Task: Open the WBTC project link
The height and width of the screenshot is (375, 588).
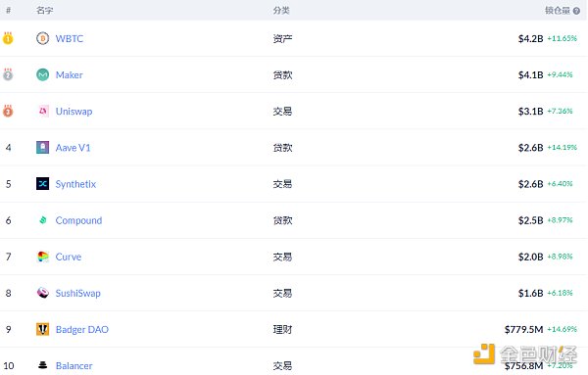Action: tap(70, 38)
